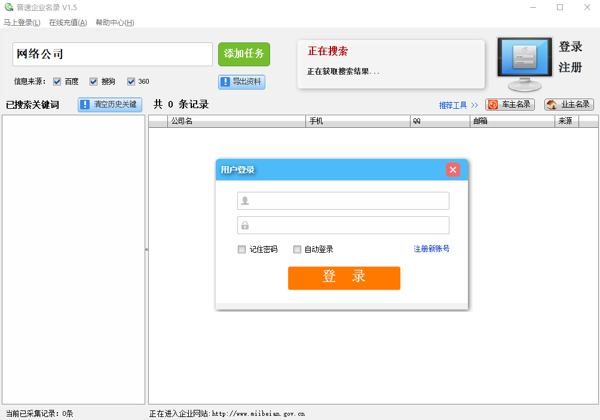Open the 在线充值 menu
Viewport: 600px width, 420px height.
tap(68, 22)
